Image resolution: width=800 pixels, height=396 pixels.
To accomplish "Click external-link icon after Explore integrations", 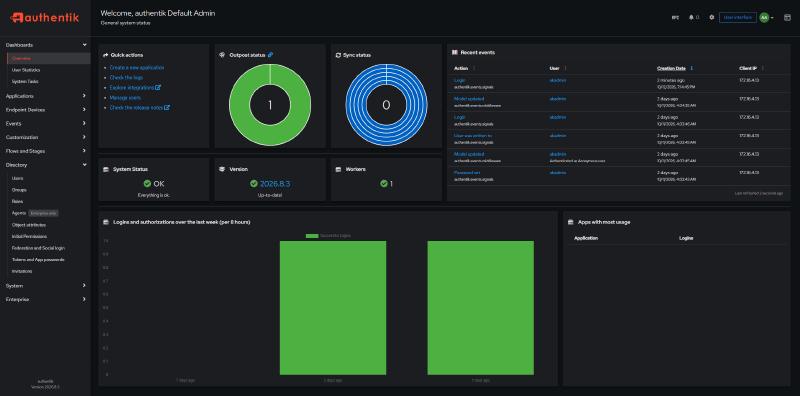I will coord(158,87).
